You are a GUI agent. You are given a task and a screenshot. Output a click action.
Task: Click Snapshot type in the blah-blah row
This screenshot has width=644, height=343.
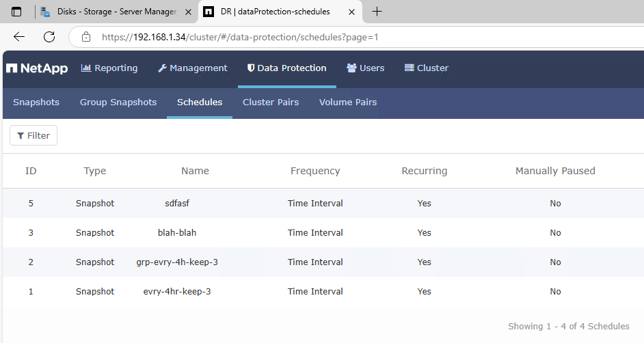[x=95, y=232]
